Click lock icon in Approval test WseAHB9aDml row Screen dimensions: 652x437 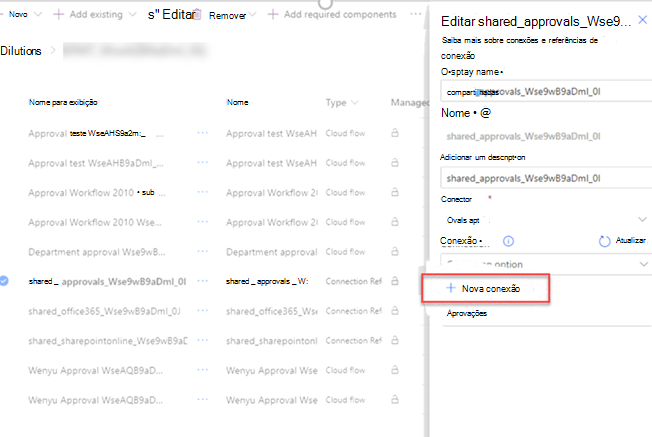[x=395, y=163]
